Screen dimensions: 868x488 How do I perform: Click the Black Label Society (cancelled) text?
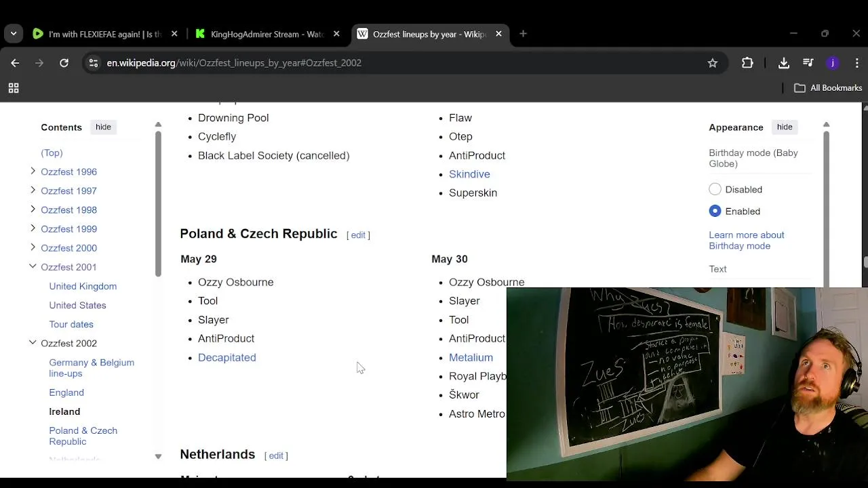273,155
